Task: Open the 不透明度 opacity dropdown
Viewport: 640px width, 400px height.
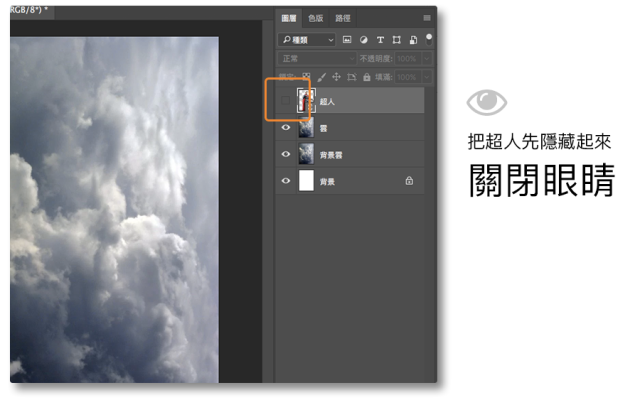Action: click(428, 58)
